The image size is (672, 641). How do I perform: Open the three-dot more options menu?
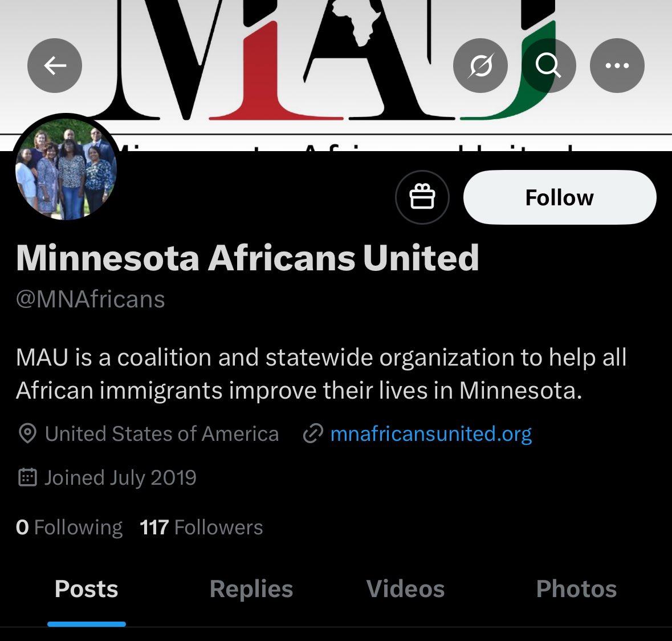coord(617,66)
